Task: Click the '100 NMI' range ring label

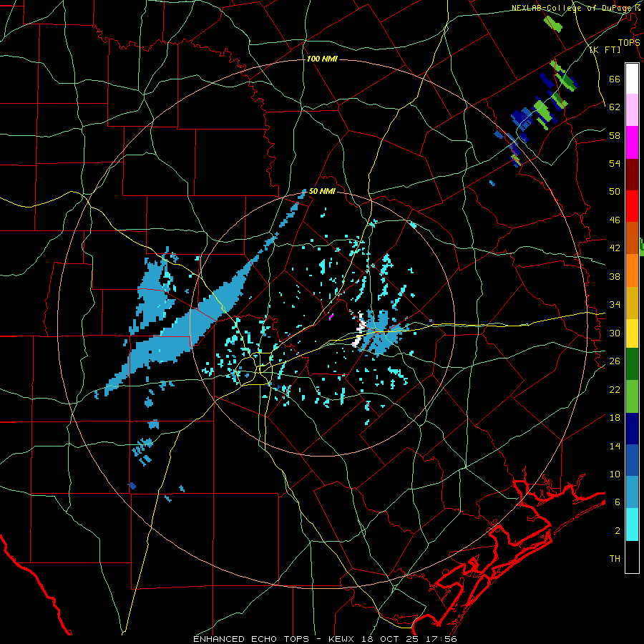Action: pos(322,59)
